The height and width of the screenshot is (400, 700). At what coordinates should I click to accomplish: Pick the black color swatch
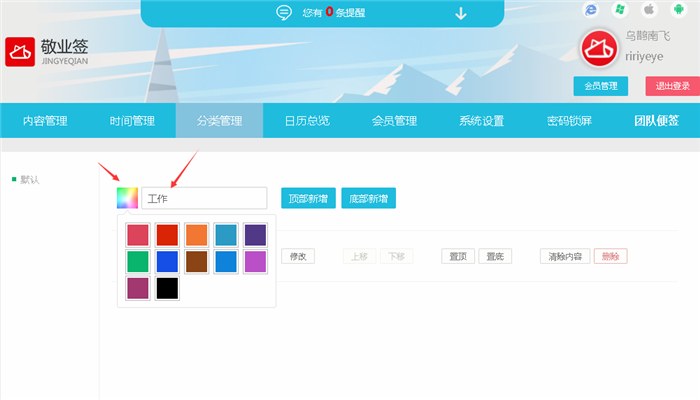167,288
